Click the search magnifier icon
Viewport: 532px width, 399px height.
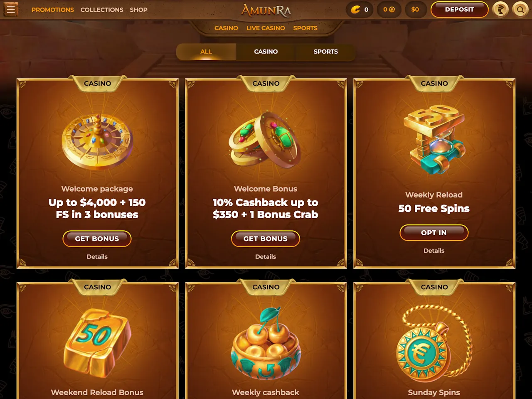click(x=520, y=9)
